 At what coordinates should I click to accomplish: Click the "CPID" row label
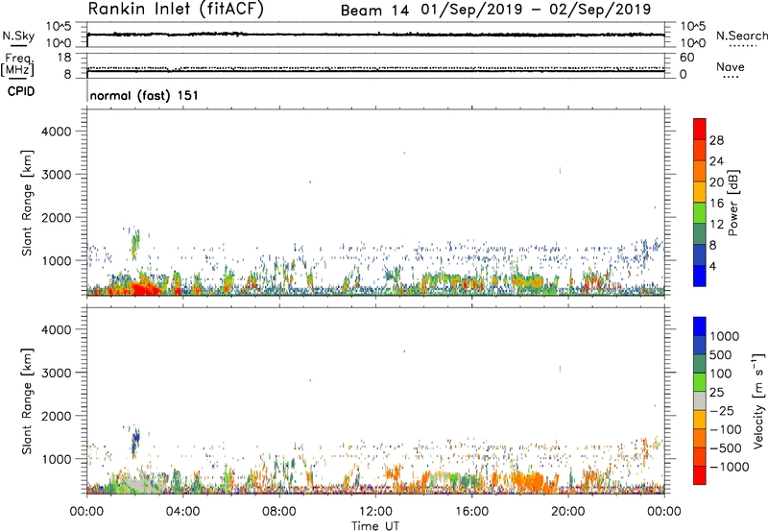click(x=20, y=91)
